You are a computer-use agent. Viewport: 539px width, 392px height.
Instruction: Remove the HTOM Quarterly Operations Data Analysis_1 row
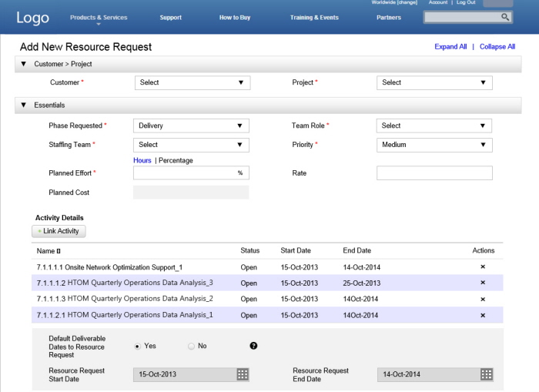click(483, 315)
